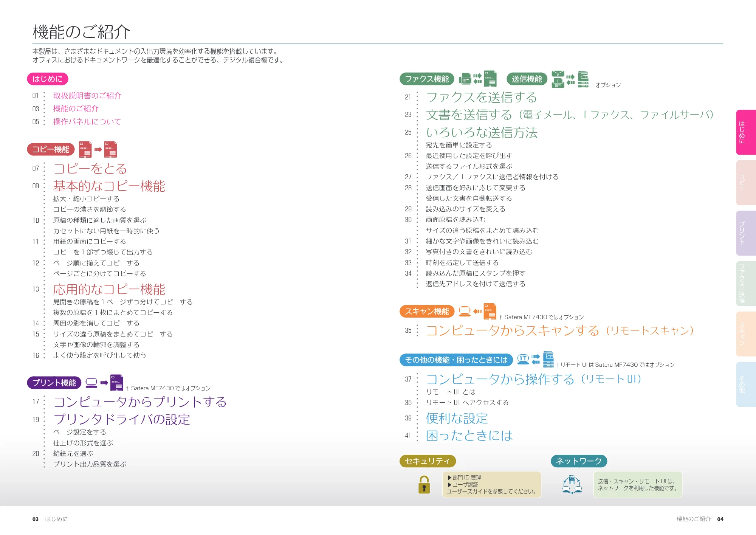The width and height of the screenshot is (756, 535).
Task: Click よく使う設定を呼び出して使う entry
Action: [x=100, y=355]
